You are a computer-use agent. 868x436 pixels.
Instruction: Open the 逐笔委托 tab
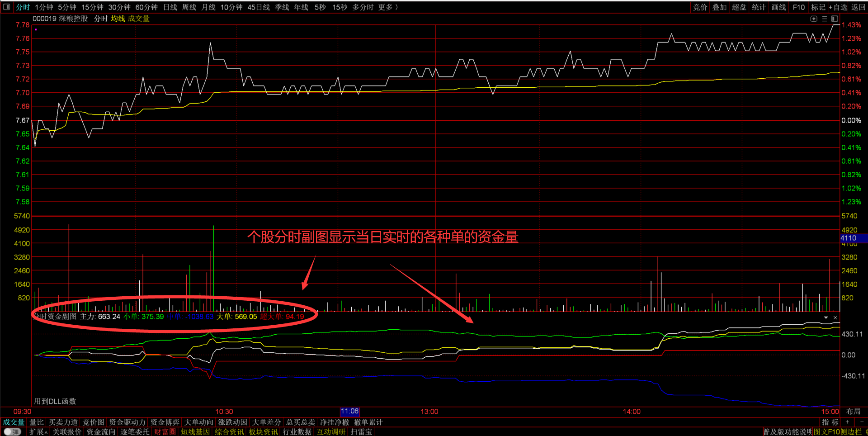(x=135, y=431)
